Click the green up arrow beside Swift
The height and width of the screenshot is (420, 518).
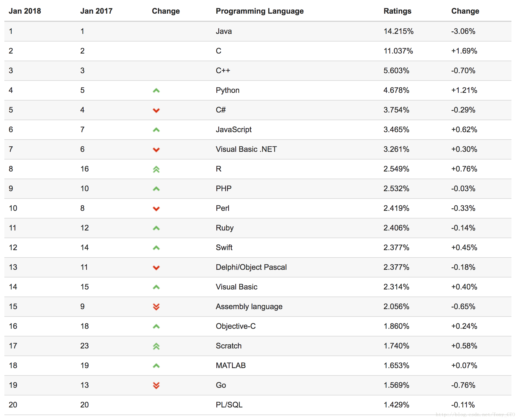(x=156, y=248)
